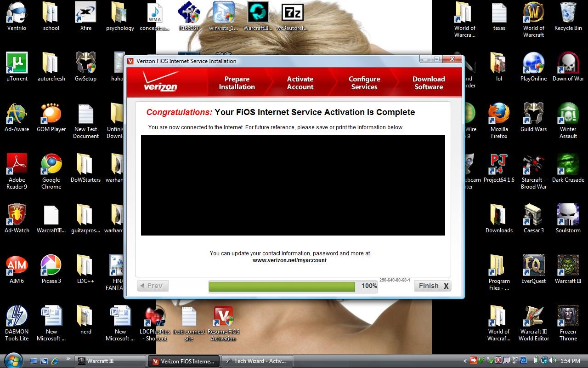Image resolution: width=588 pixels, height=368 pixels.
Task: Select the Configure Services step
Action: (x=364, y=83)
